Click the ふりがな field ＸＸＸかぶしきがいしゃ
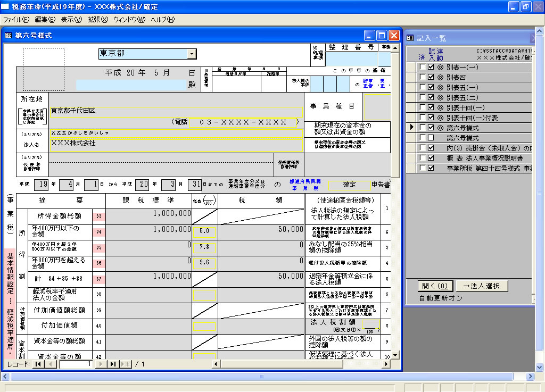The image size is (545, 392). pyautogui.click(x=176, y=134)
